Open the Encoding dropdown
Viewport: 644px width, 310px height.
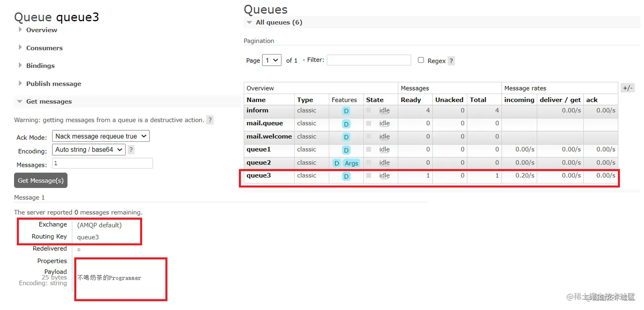click(89, 149)
